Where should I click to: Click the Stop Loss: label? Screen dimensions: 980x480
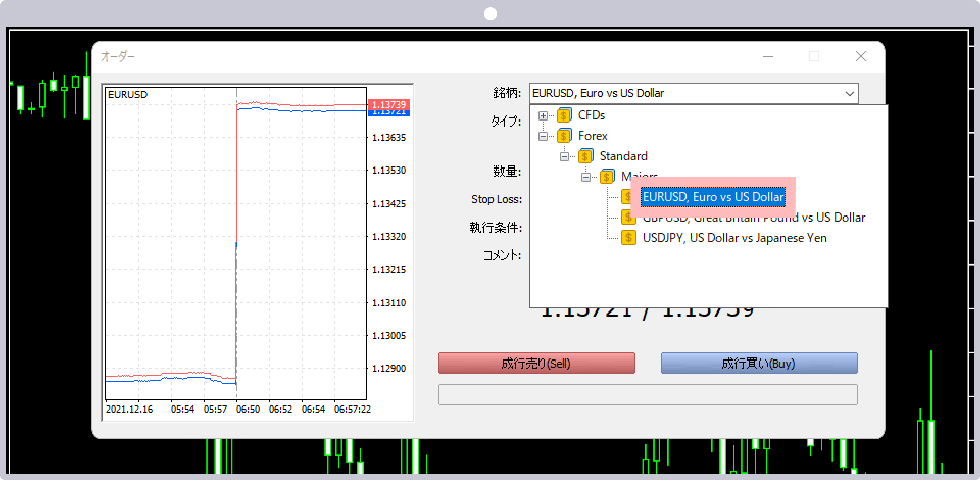pyautogui.click(x=497, y=199)
